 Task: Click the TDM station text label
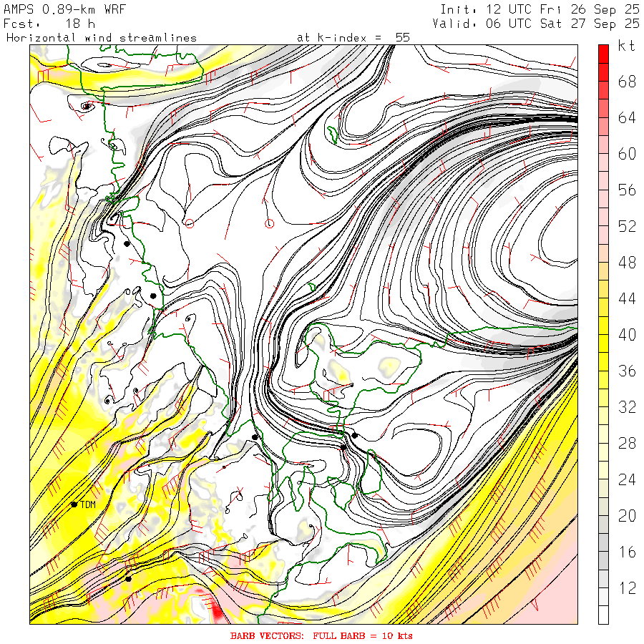pyautogui.click(x=88, y=505)
